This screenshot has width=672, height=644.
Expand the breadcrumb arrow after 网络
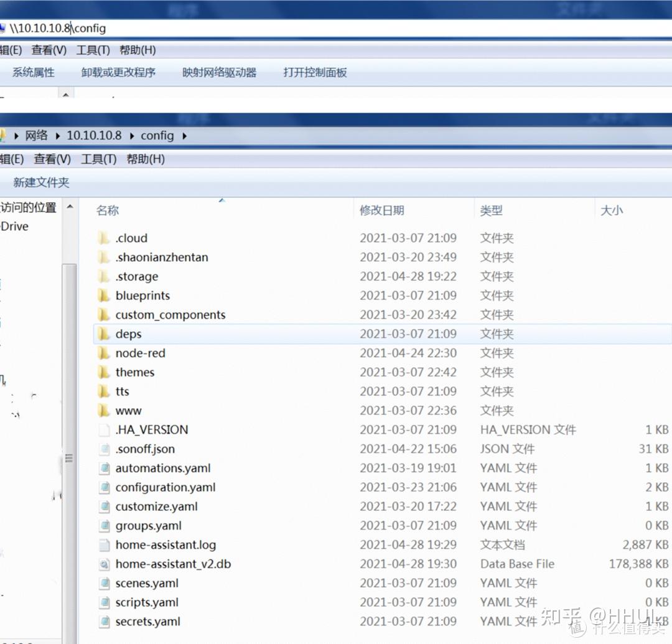pos(57,135)
